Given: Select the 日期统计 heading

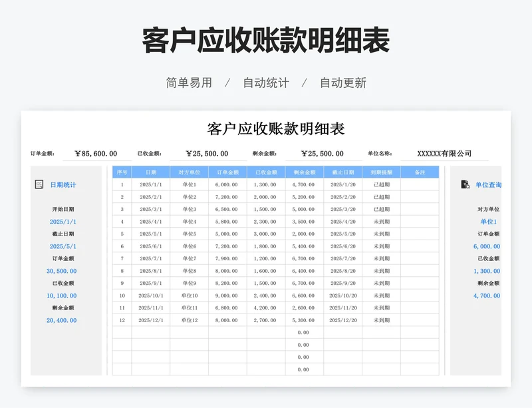Looking at the screenshot, I should pyautogui.click(x=63, y=185).
